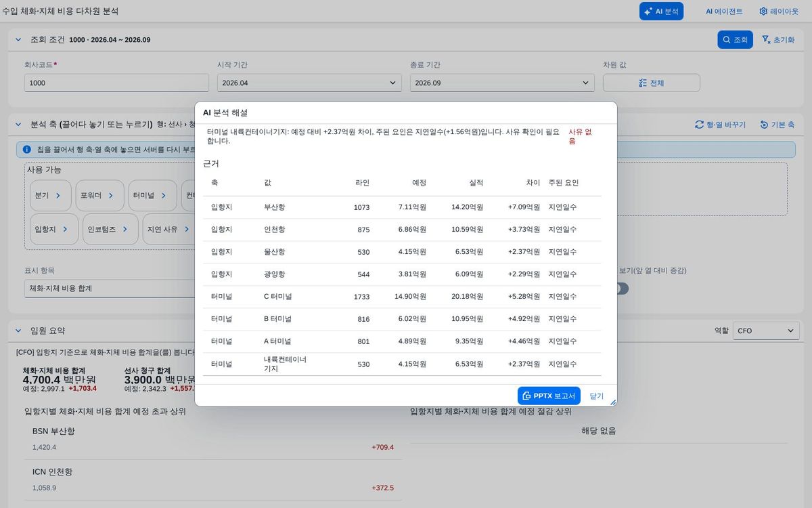Click the 실적 column header
Screen dimensions: 812x508
(x=476, y=183)
